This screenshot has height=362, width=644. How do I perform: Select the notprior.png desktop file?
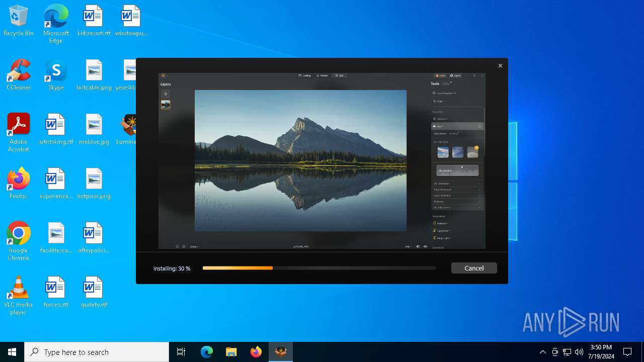pyautogui.click(x=94, y=184)
